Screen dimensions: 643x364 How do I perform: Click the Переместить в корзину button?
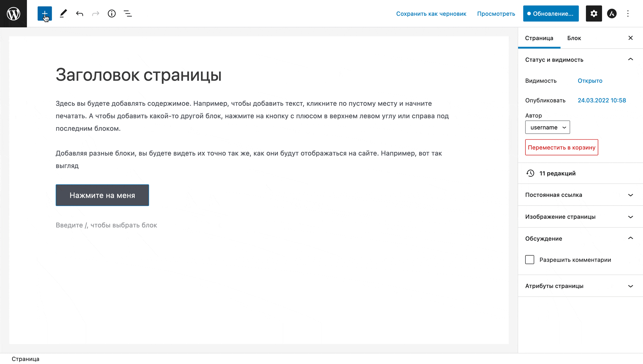(x=561, y=148)
